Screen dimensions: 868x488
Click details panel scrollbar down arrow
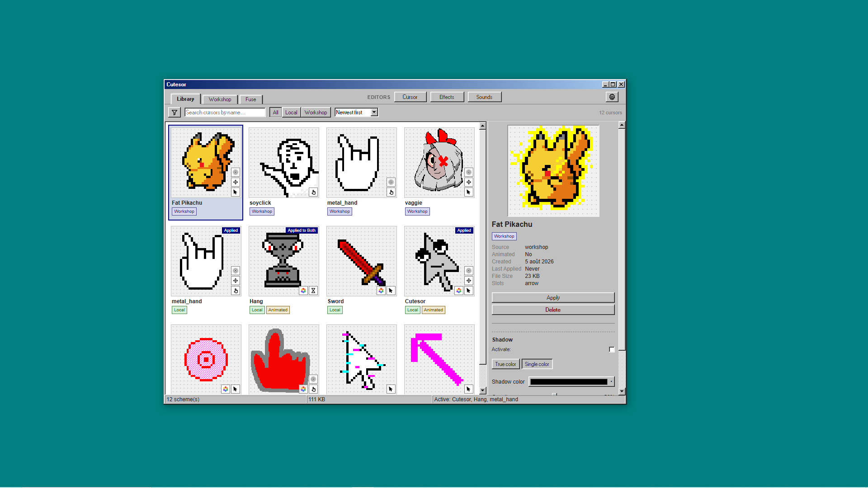pos(622,391)
